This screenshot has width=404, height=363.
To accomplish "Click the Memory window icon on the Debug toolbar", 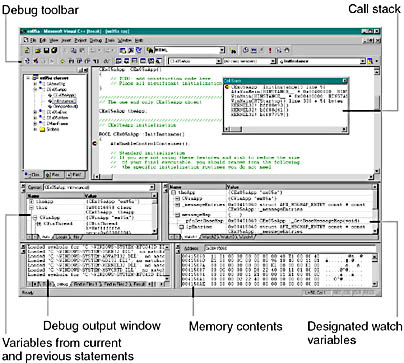I will tap(143, 61).
